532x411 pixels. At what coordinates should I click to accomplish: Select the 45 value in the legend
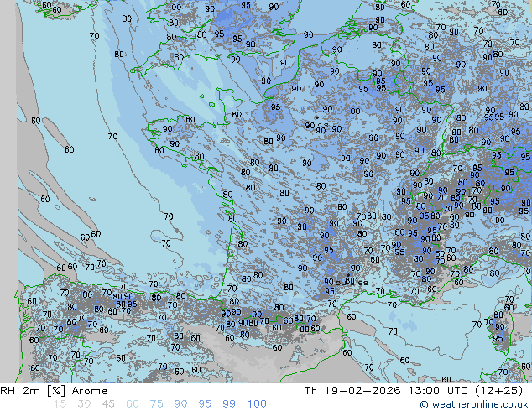(x=108, y=404)
